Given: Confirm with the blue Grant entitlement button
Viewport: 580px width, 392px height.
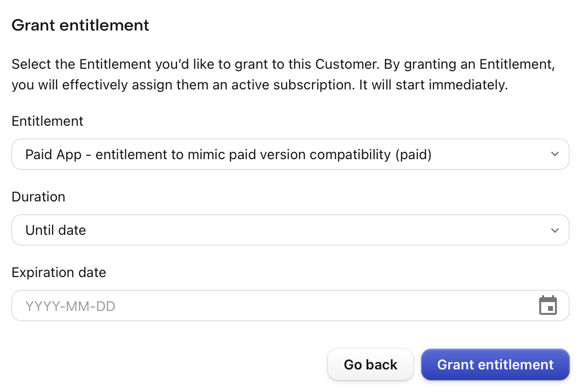Looking at the screenshot, I should click(x=495, y=364).
